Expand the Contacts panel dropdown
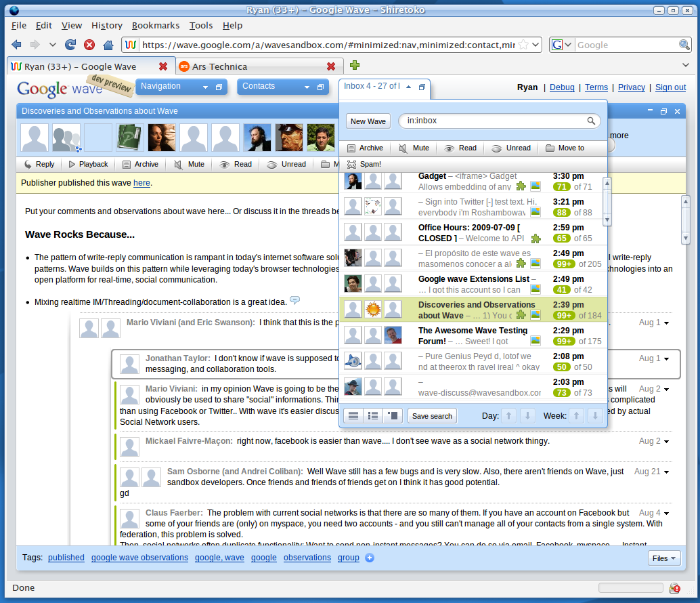The height and width of the screenshot is (603, 700). pos(307,87)
